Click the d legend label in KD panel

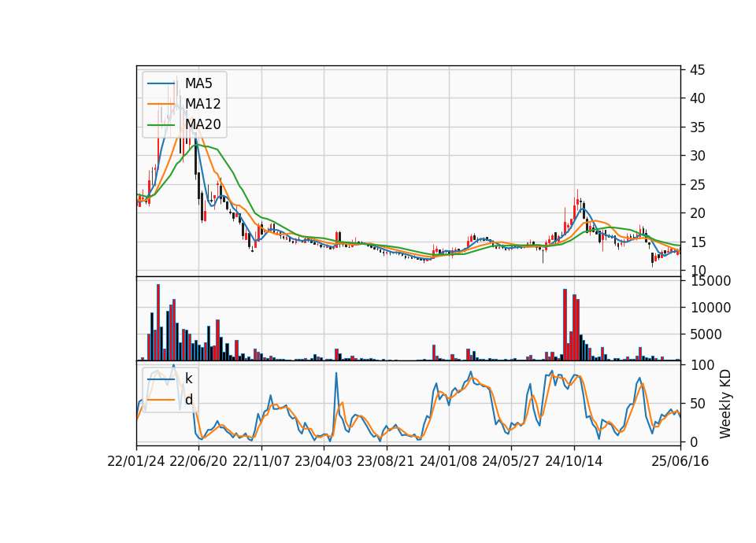pos(188,400)
